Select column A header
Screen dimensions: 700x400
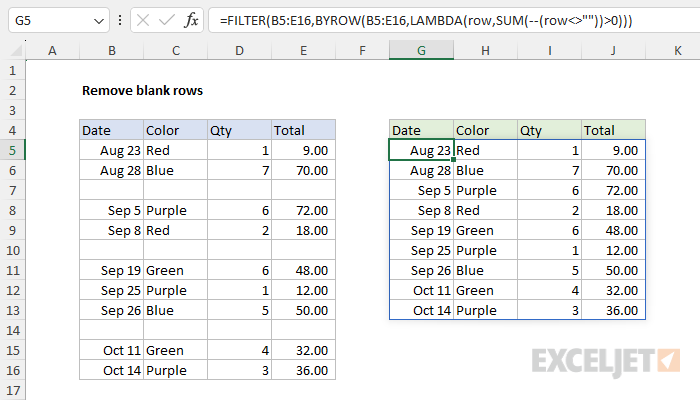click(52, 50)
